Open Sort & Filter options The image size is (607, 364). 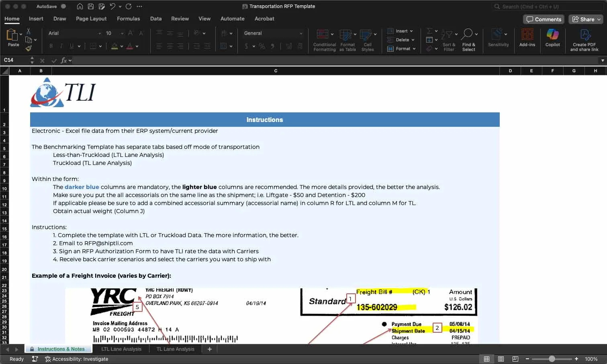point(448,40)
